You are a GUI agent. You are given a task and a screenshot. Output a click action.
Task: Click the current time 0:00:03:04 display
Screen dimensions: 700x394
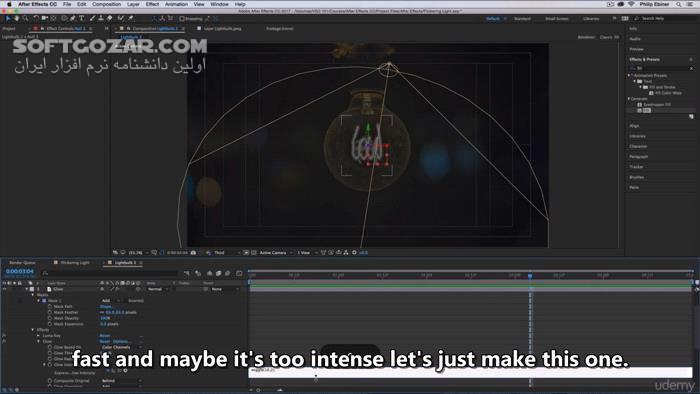point(20,271)
